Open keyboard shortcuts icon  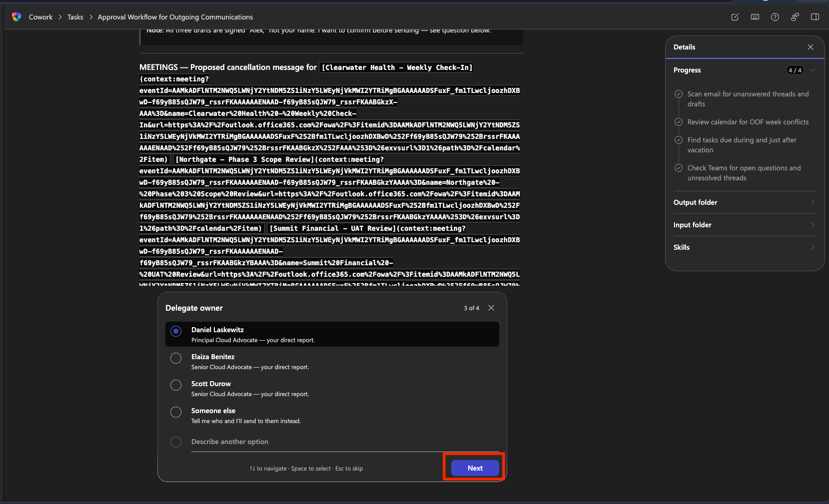point(755,17)
